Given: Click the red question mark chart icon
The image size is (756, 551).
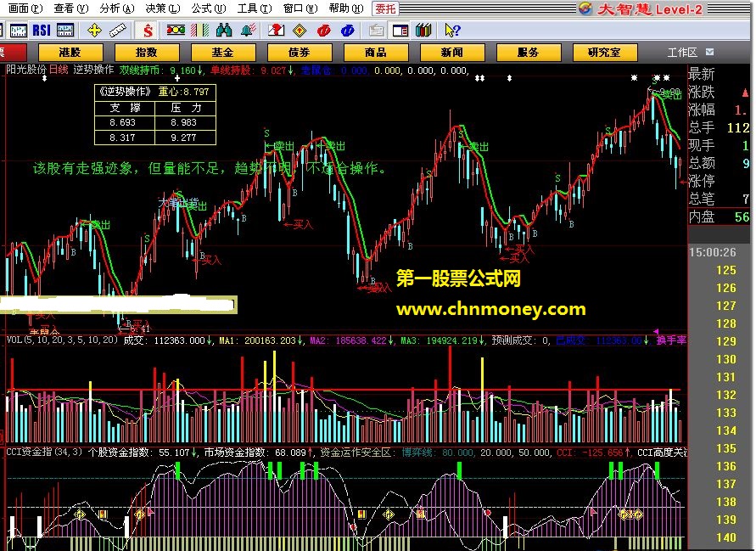Looking at the screenshot, I should coord(277,31).
